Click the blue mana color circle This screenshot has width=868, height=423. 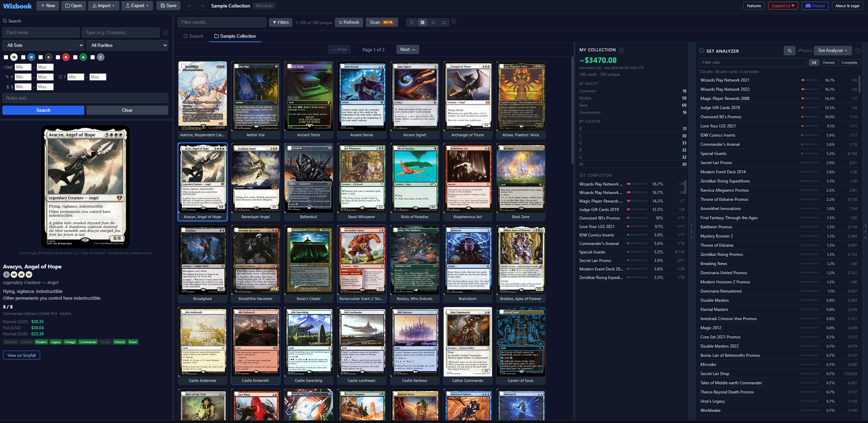[x=31, y=57]
